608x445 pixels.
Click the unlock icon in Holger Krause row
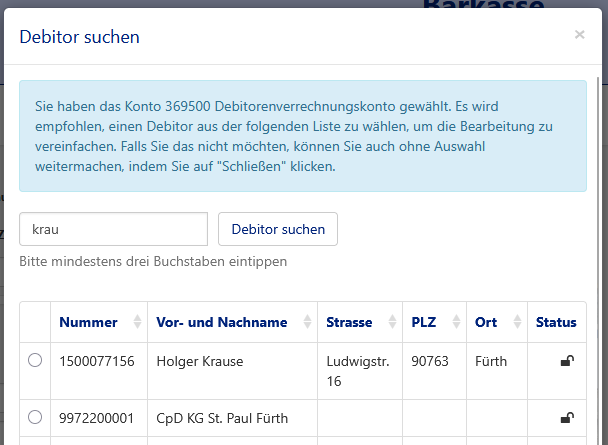pyautogui.click(x=567, y=361)
